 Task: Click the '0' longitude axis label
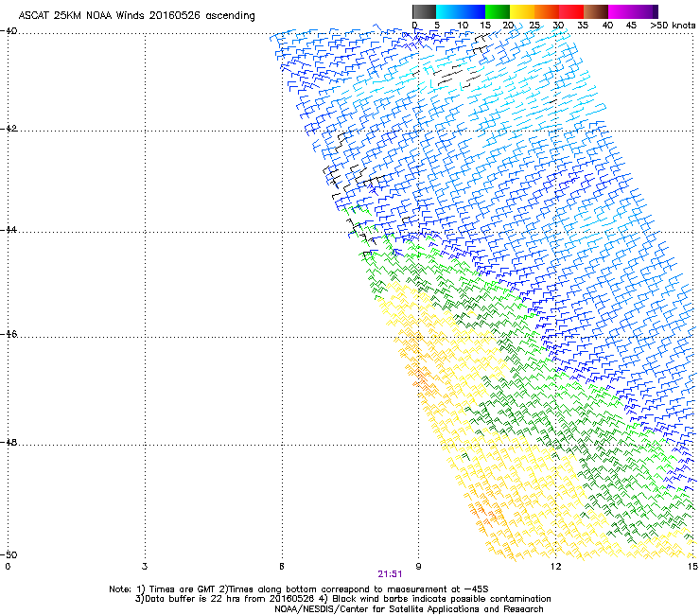tap(8, 567)
